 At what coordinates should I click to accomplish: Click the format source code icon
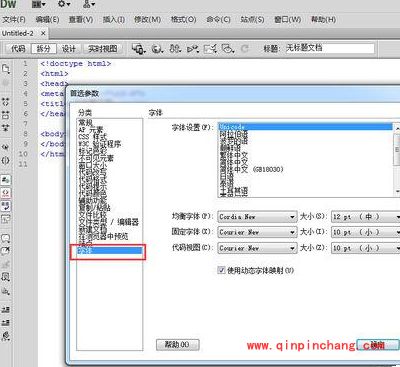tap(6, 336)
